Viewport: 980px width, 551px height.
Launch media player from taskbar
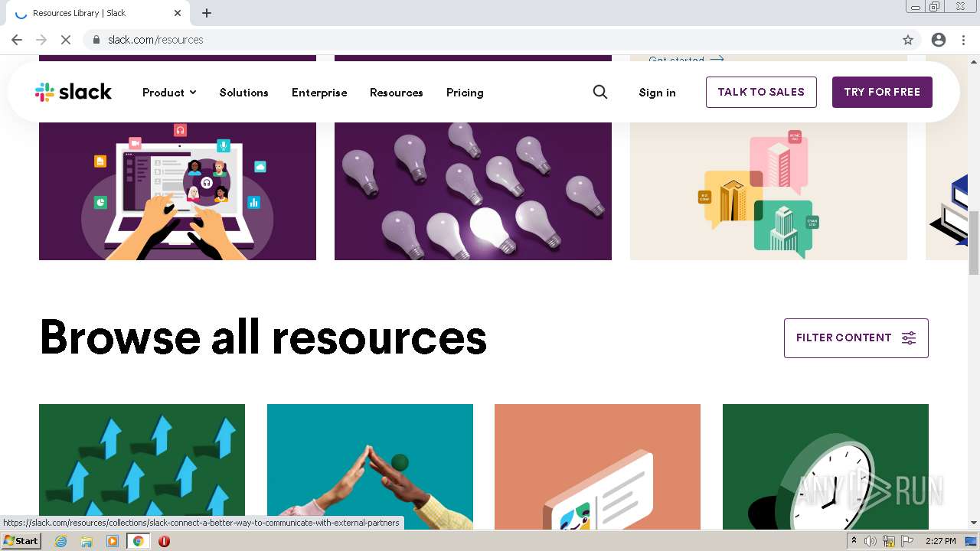113,541
